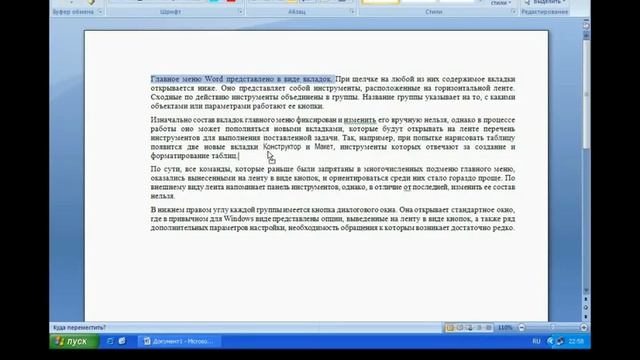This screenshot has width=640, height=360.
Task: Click the tray icon next to the clock
Action: coord(560,341)
